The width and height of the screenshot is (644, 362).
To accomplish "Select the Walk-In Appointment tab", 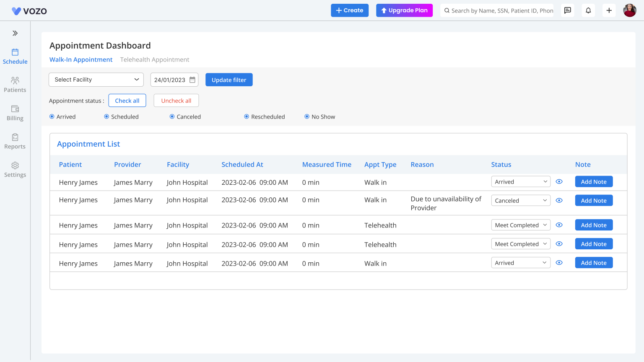I will pos(81,59).
